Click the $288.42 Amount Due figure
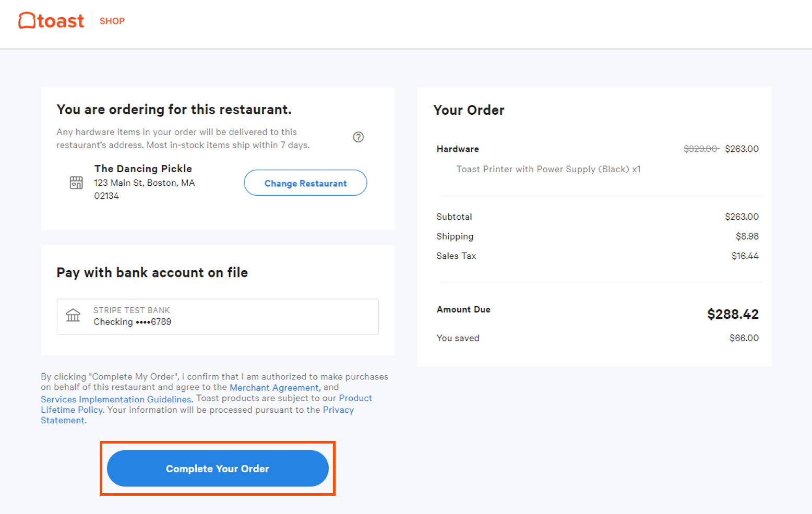The image size is (812, 514). click(x=733, y=314)
